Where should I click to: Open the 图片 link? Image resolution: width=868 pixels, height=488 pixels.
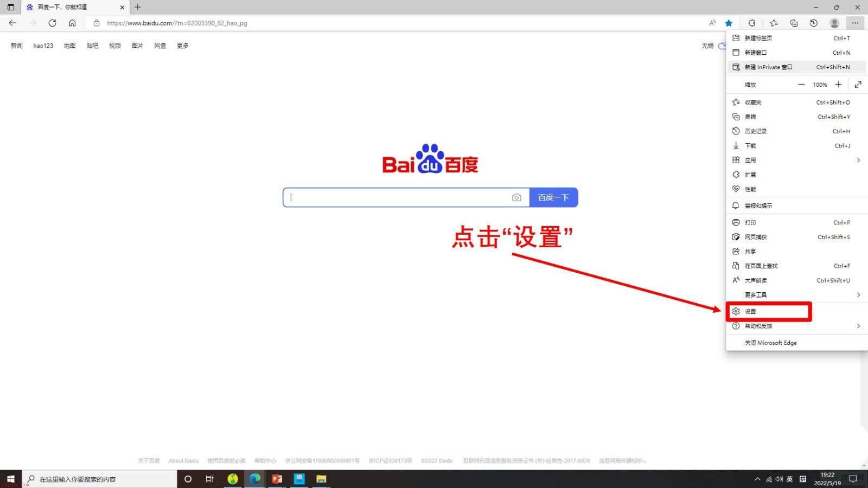pyautogui.click(x=137, y=46)
